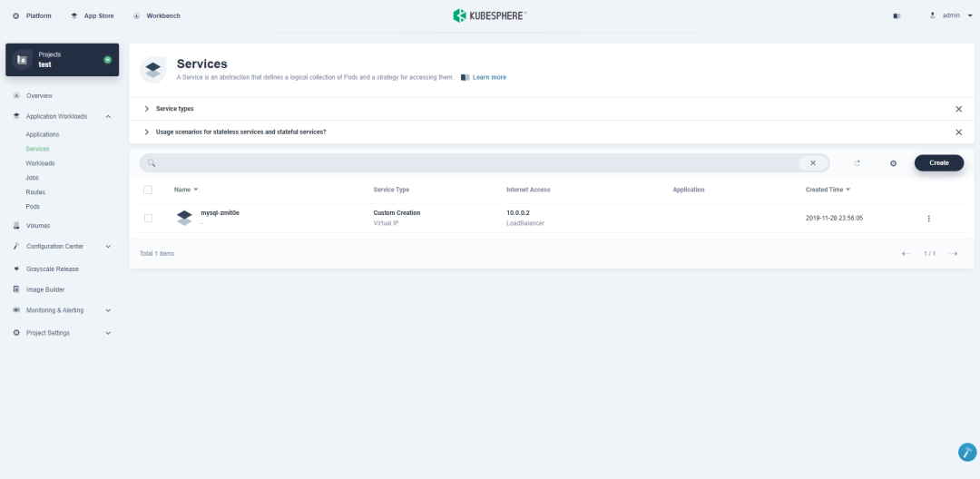Select Services in the sidebar
The height and width of the screenshot is (479, 980).
click(37, 149)
